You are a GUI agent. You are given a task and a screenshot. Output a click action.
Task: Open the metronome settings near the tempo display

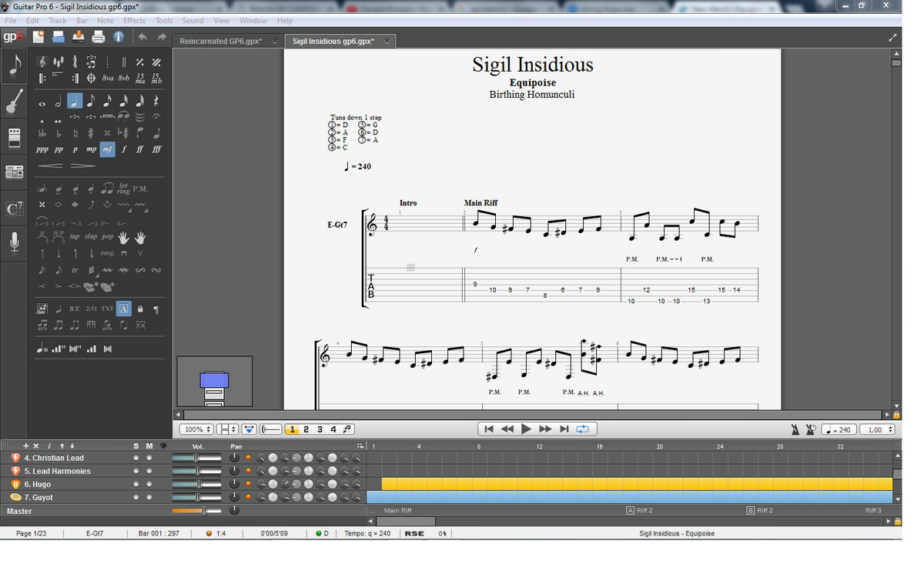pyautogui.click(x=795, y=429)
